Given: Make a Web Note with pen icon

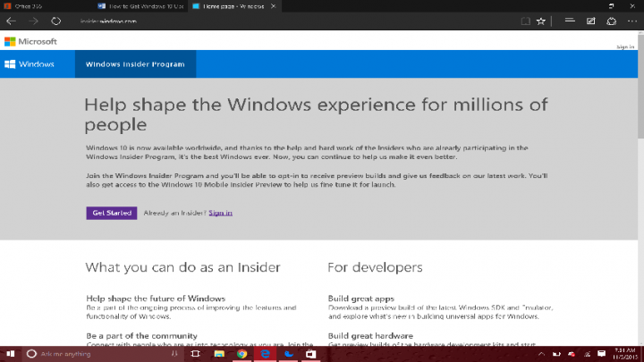Looking at the screenshot, I should point(590,21).
